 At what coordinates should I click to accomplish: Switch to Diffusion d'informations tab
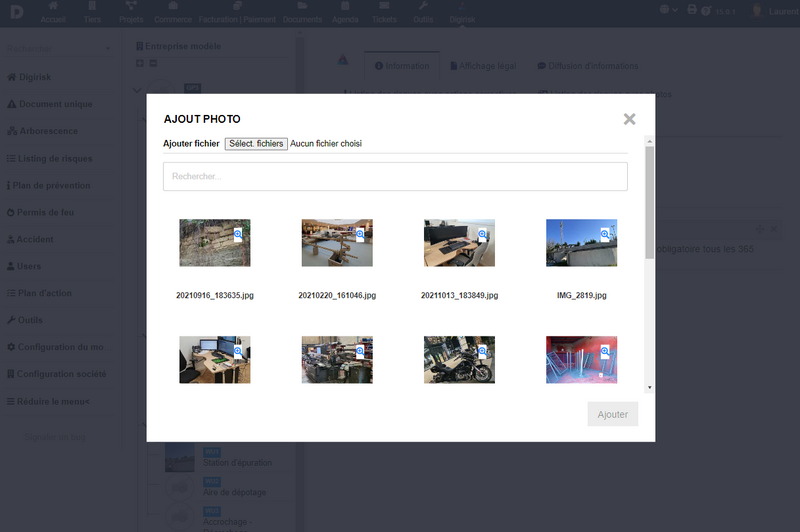(x=588, y=66)
